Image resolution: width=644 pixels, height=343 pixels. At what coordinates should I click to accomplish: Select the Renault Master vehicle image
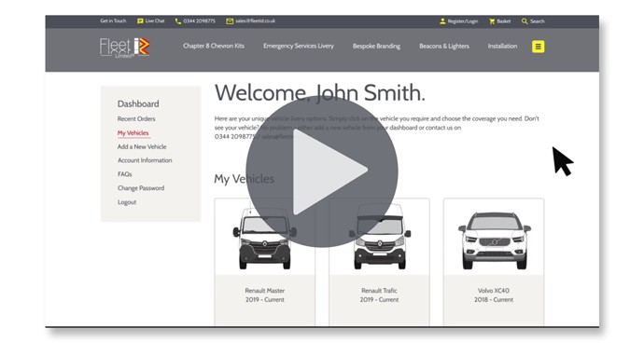[264, 237]
